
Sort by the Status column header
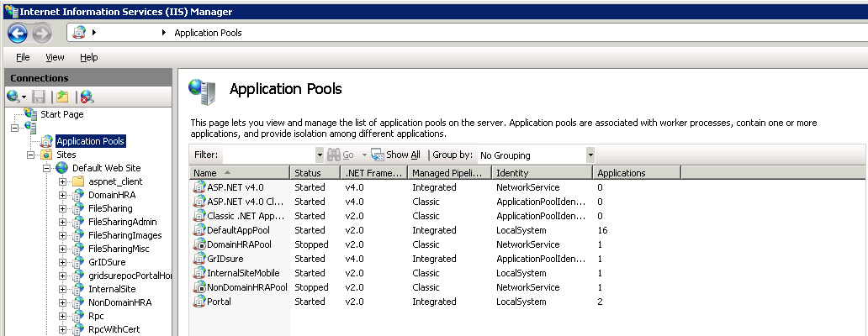pyautogui.click(x=315, y=173)
